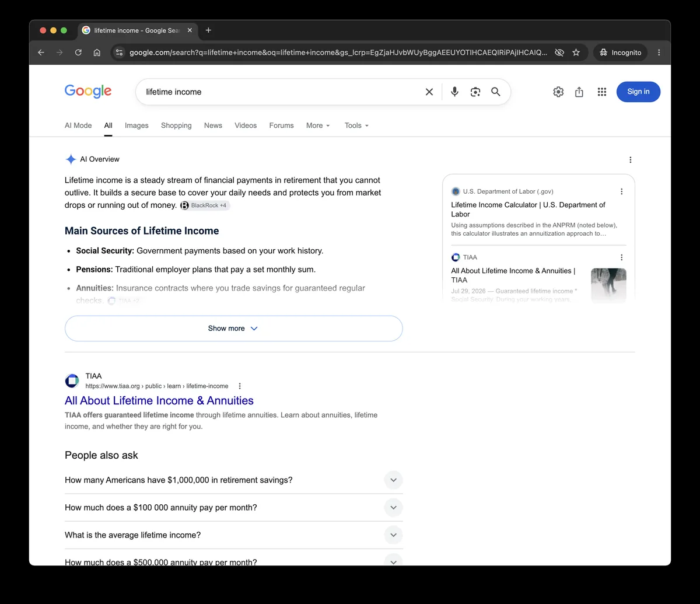View site information icon in address bar
Viewport: 700px width, 604px height.
tap(119, 53)
